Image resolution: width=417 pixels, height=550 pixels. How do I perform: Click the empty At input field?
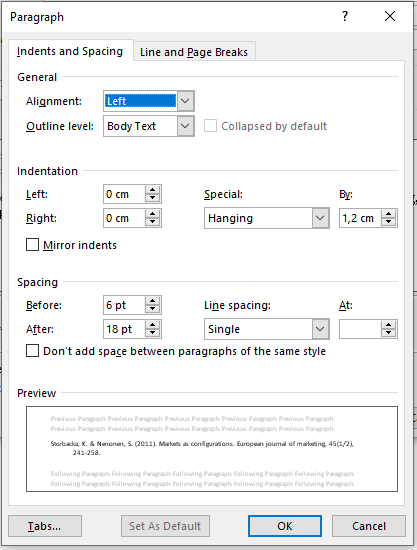pos(360,329)
